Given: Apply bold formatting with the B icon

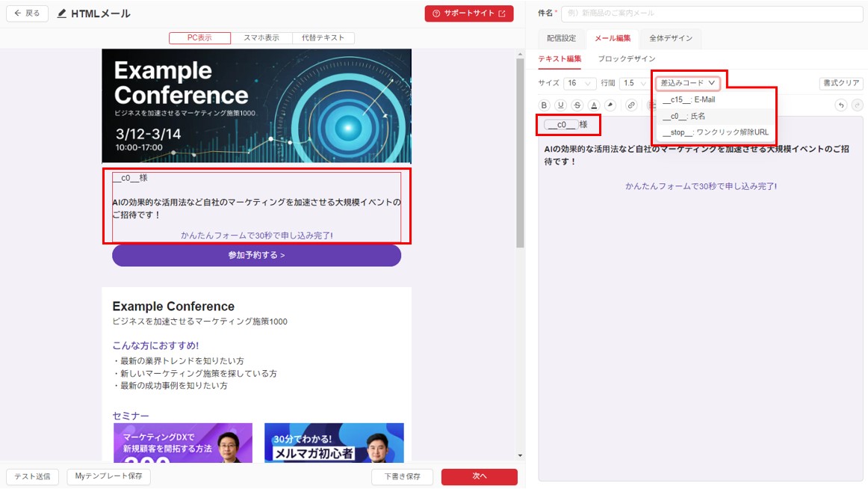Looking at the screenshot, I should (x=544, y=105).
